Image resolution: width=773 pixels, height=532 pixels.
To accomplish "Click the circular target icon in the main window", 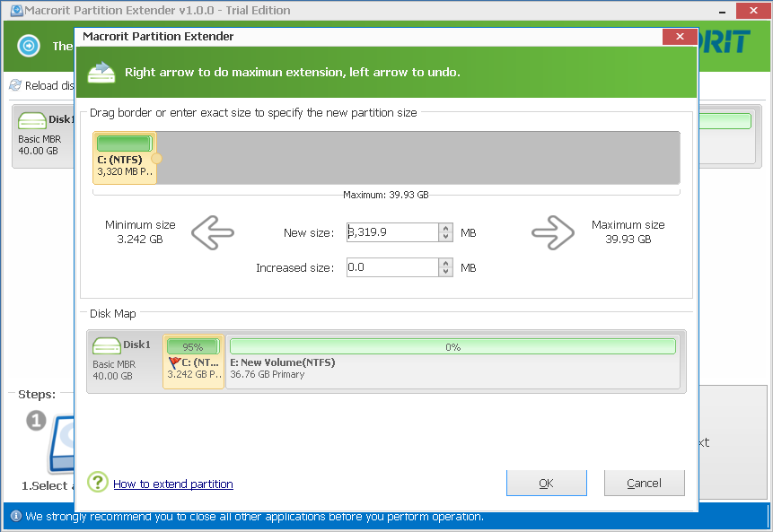I will click(29, 46).
